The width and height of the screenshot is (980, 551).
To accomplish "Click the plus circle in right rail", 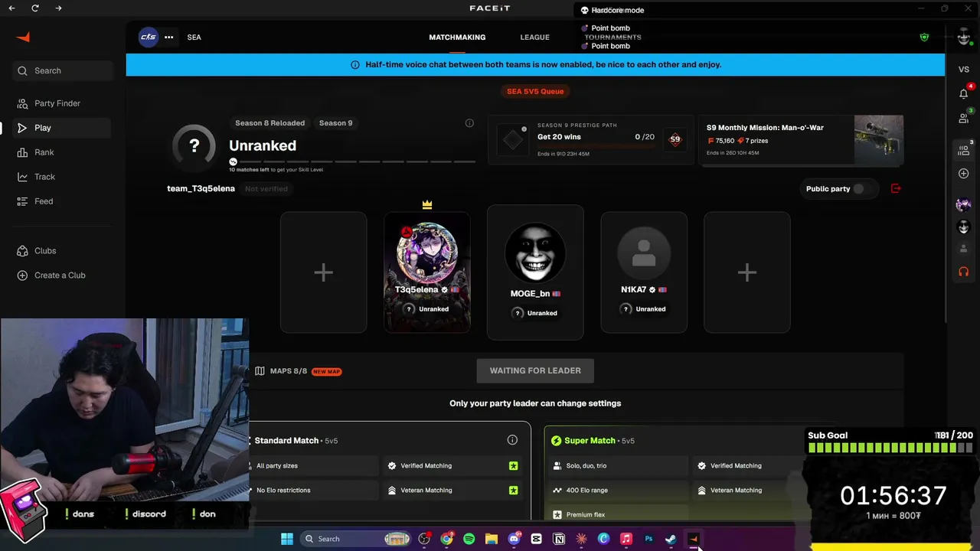I will pyautogui.click(x=964, y=174).
